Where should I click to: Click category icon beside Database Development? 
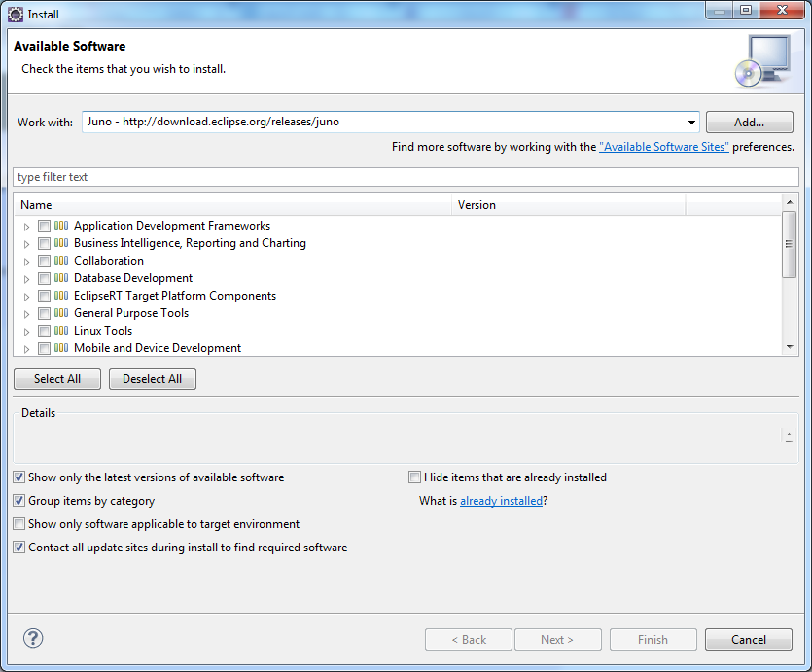[61, 278]
